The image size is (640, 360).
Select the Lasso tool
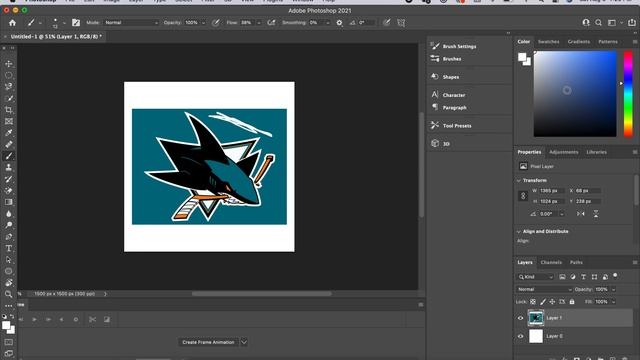point(9,87)
